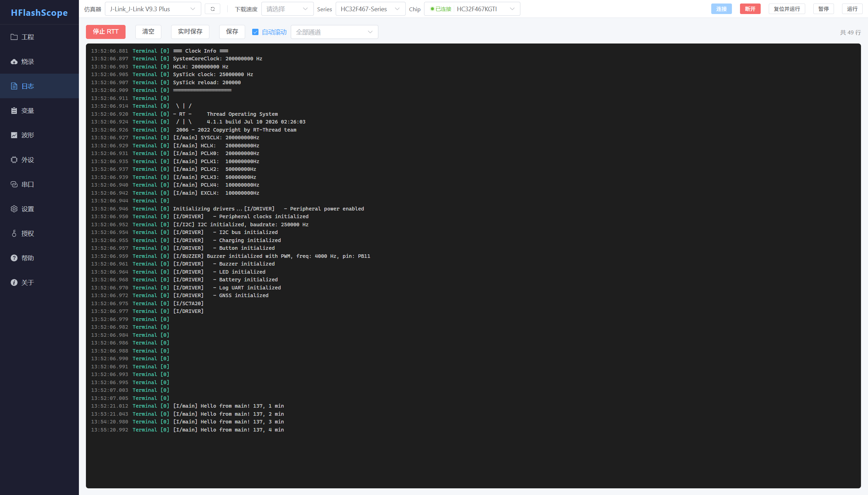Click log line '=== Clock Info ==='
The image size is (868, 495).
pos(201,51)
